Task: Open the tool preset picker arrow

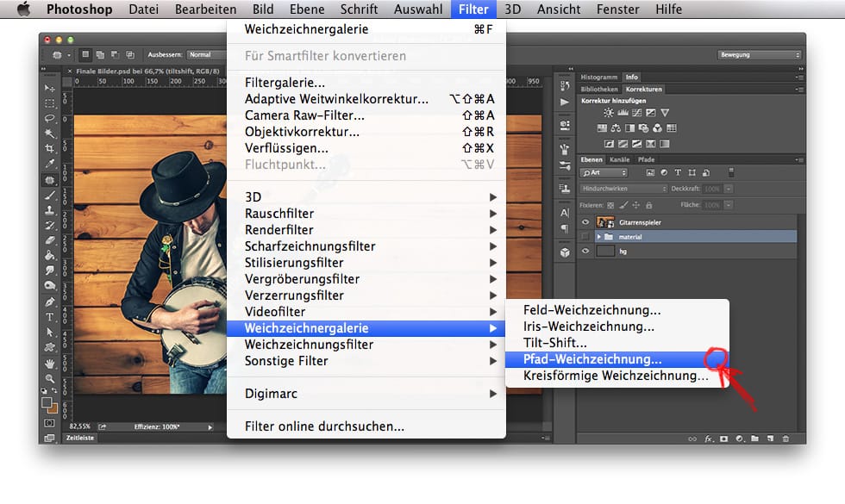Action: pyautogui.click(x=69, y=55)
